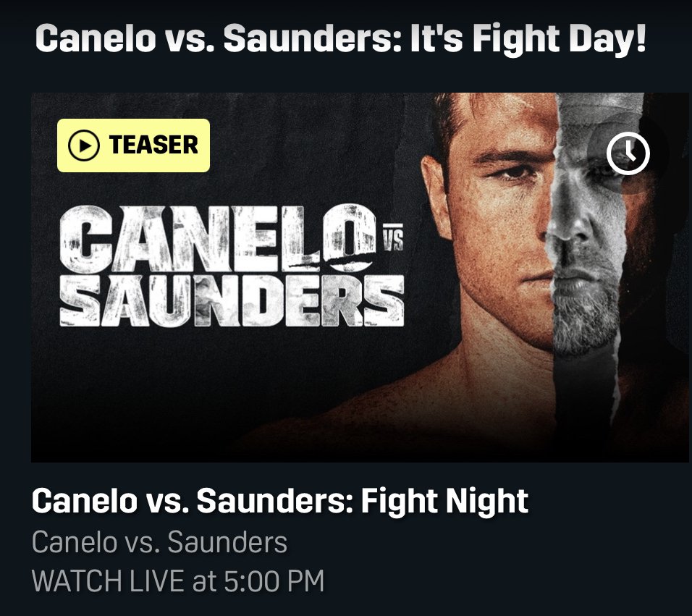692x616 pixels.
Task: Click the small VS emblem in the logo
Action: click(392, 238)
